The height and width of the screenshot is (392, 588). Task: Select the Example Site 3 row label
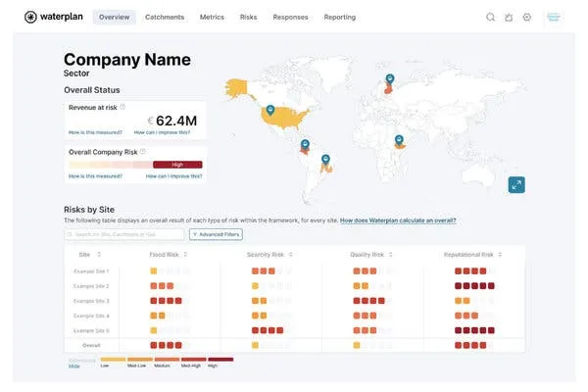pos(91,301)
